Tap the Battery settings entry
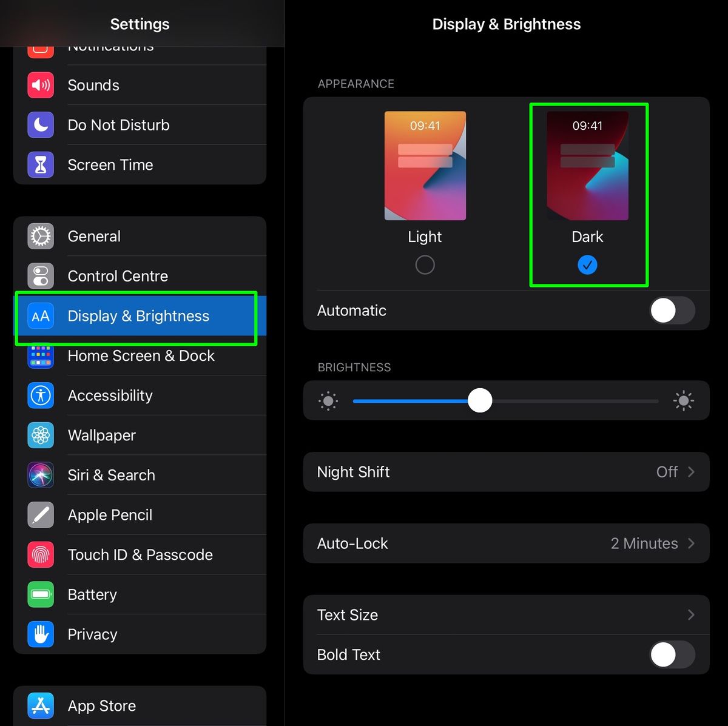The height and width of the screenshot is (726, 728). click(92, 594)
